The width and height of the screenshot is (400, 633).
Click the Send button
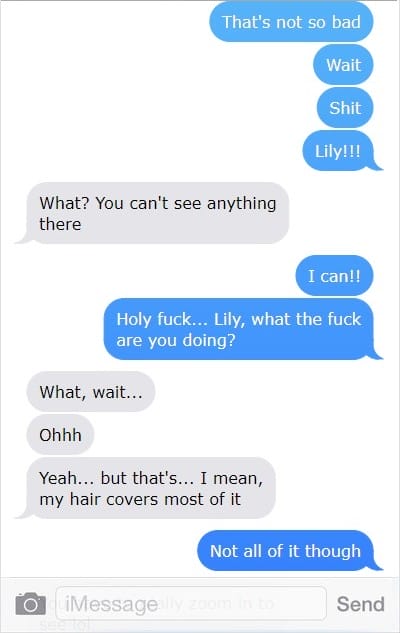click(360, 604)
